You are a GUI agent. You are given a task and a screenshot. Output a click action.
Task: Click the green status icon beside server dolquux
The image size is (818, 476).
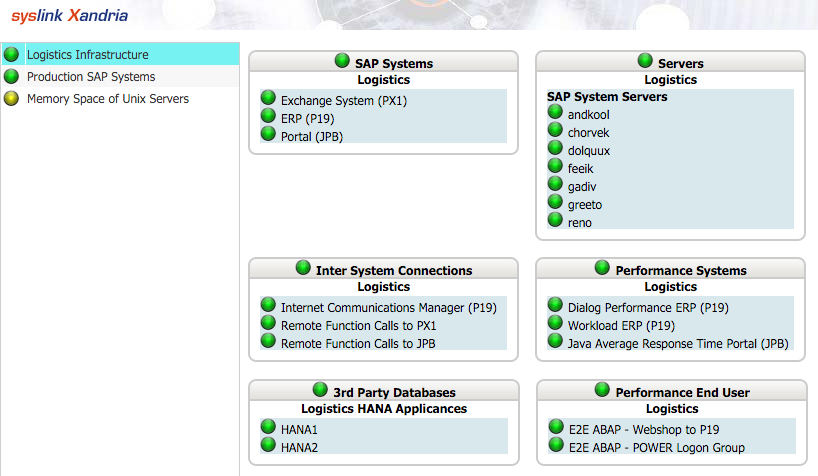[x=555, y=148]
